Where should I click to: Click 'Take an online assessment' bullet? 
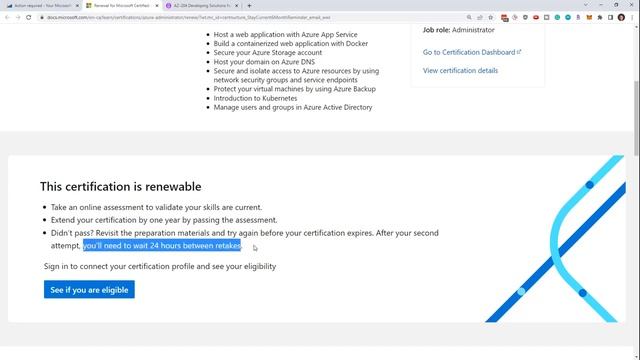[156, 207]
